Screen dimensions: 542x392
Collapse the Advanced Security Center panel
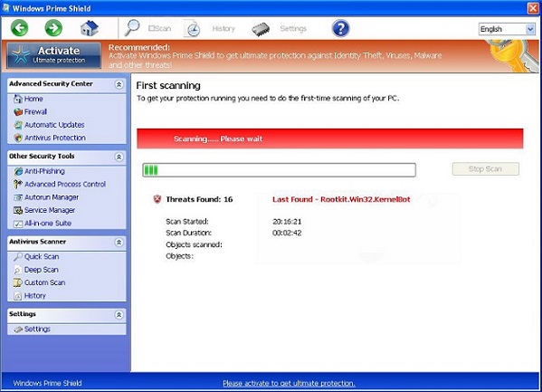[x=119, y=84]
